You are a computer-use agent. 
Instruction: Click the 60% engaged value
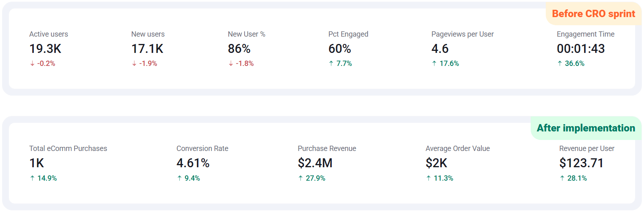pyautogui.click(x=340, y=49)
